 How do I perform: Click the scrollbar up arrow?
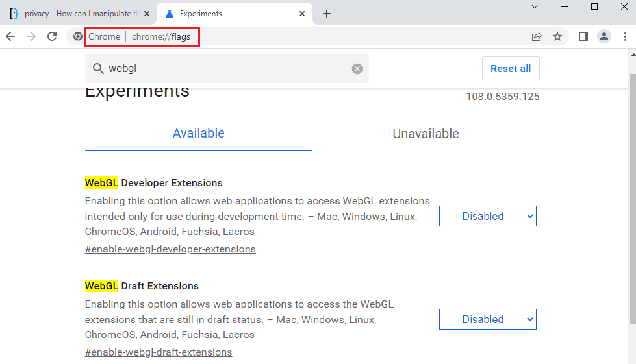pyautogui.click(x=633, y=54)
